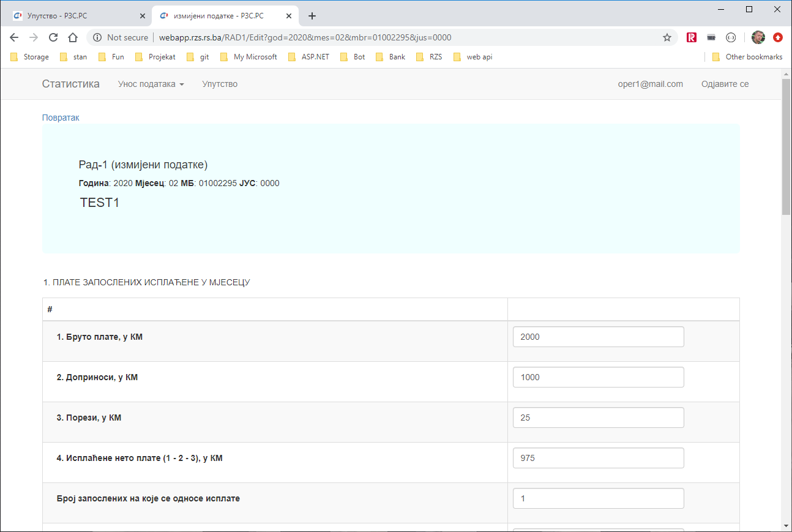Reload the current page
The height and width of the screenshot is (532, 792).
(53, 37)
